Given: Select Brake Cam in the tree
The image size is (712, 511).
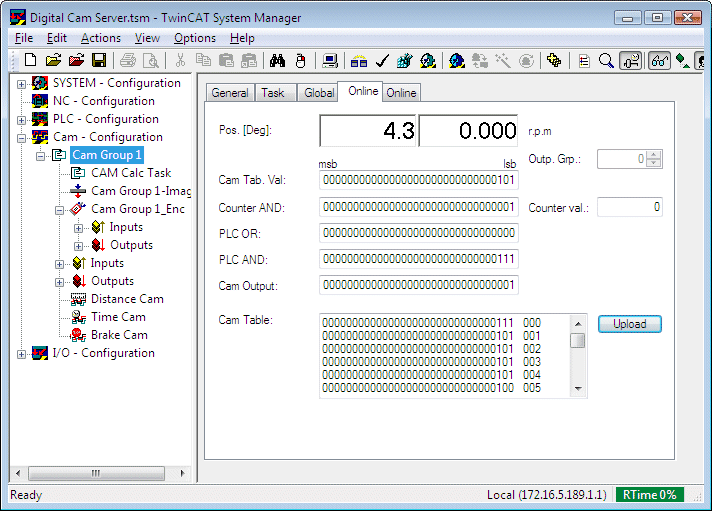Looking at the screenshot, I should click(x=119, y=335).
